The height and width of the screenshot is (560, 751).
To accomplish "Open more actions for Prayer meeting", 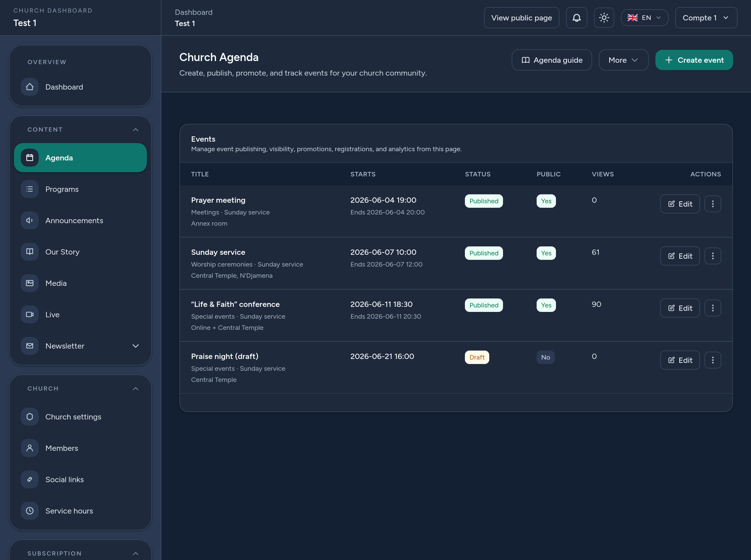I will click(713, 204).
